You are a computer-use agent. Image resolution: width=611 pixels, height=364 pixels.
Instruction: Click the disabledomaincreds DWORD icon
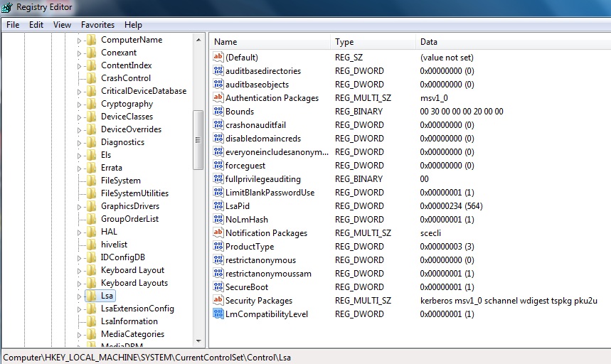click(x=218, y=138)
